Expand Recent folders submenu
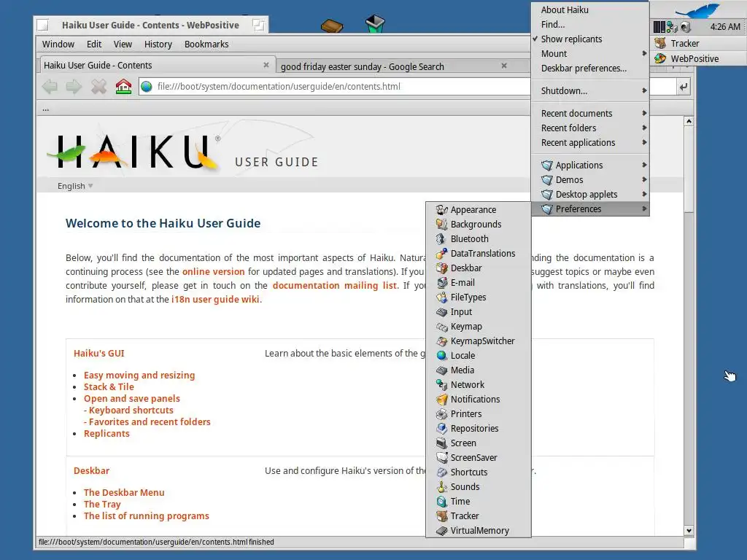 (x=590, y=128)
